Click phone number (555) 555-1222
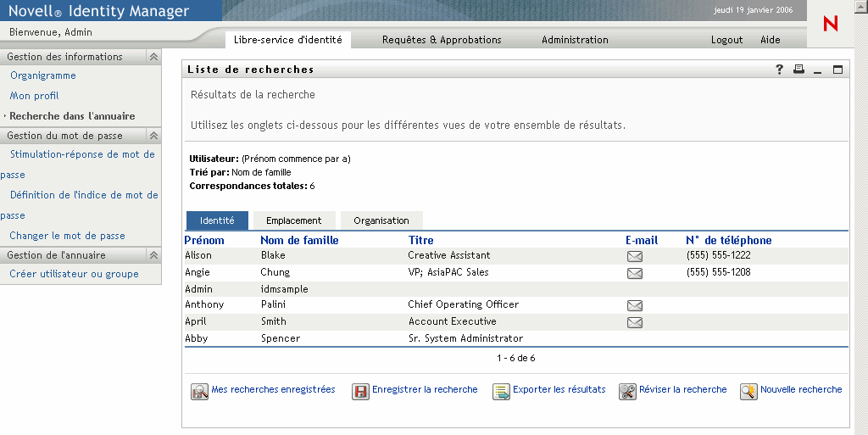Image resolution: width=868 pixels, height=435 pixels. pyautogui.click(x=719, y=255)
